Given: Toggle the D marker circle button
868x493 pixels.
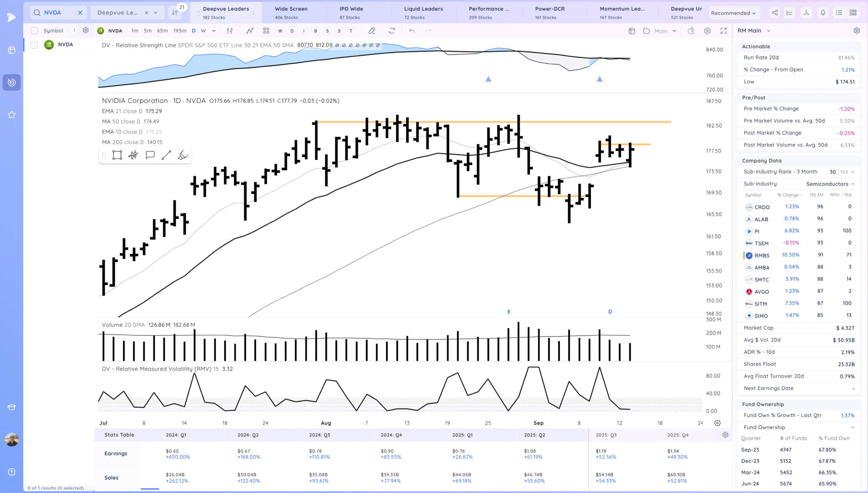Looking at the screenshot, I should coord(292,31).
